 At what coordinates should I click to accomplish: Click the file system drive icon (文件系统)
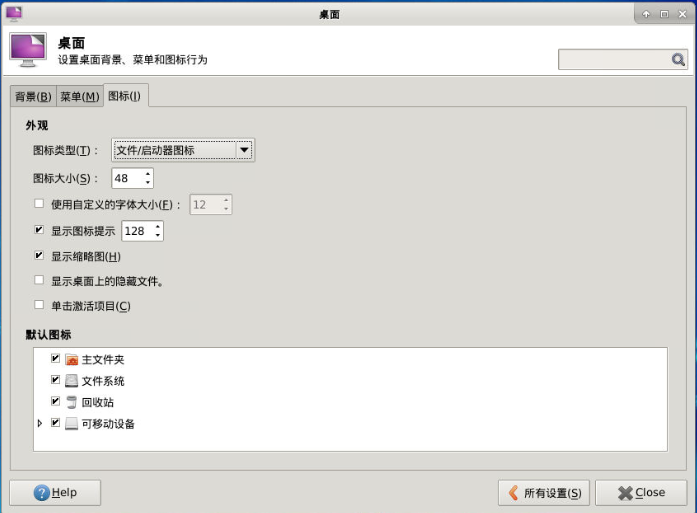(71, 381)
